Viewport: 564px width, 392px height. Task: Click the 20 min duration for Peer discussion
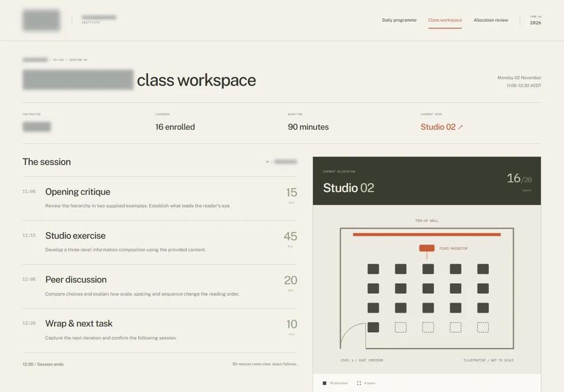coord(291,282)
